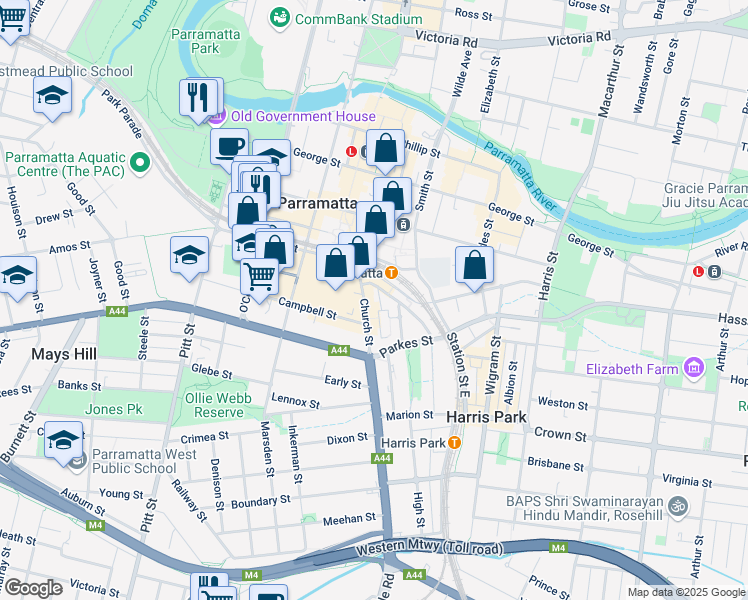
Task: Click the Weston St label
Action: (563, 403)
